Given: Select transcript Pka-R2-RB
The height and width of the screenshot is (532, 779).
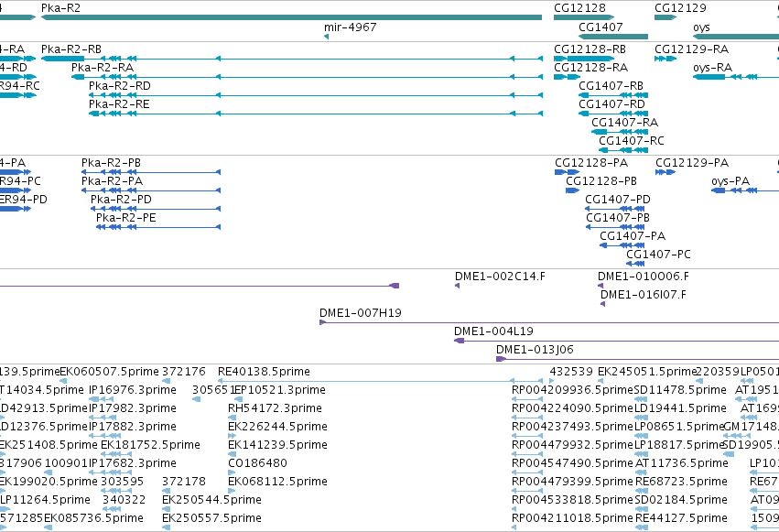Looking at the screenshot, I should 292,59.
